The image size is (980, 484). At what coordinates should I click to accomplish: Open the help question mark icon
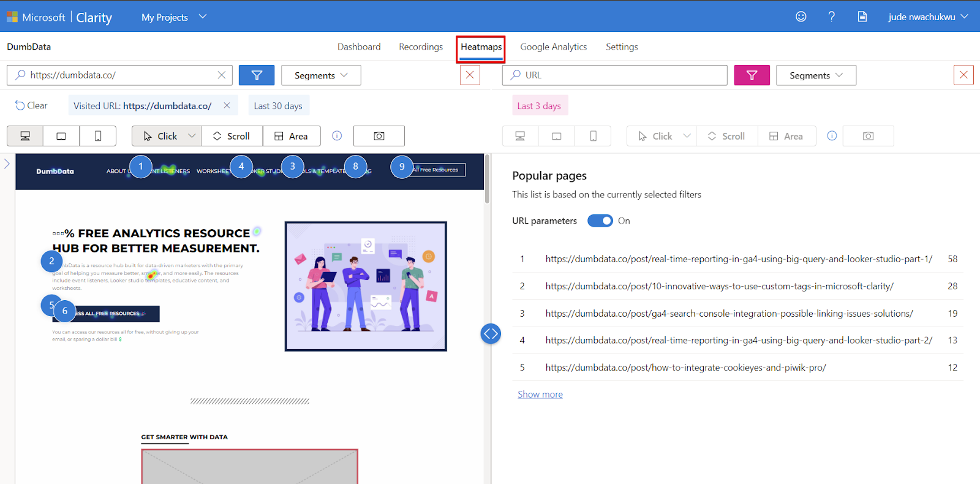point(831,17)
